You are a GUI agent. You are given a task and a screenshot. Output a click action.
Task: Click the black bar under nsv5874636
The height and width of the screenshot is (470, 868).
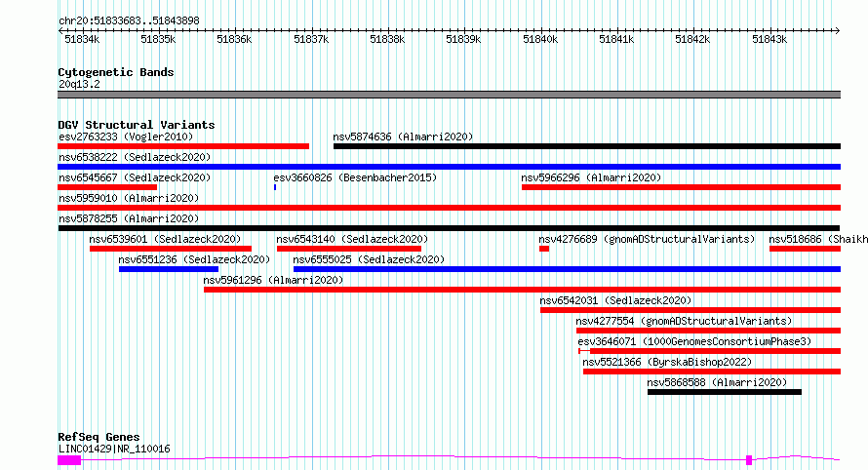coord(587,146)
